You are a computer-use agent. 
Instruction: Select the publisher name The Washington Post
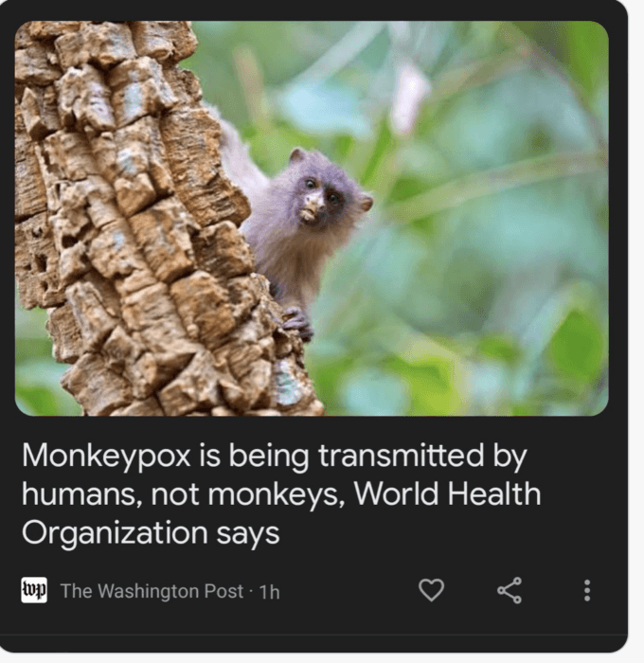click(x=152, y=591)
